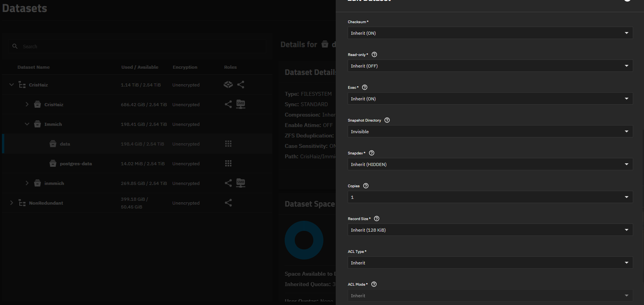Change the Record Size dropdown value
644x305 pixels.
tap(490, 230)
